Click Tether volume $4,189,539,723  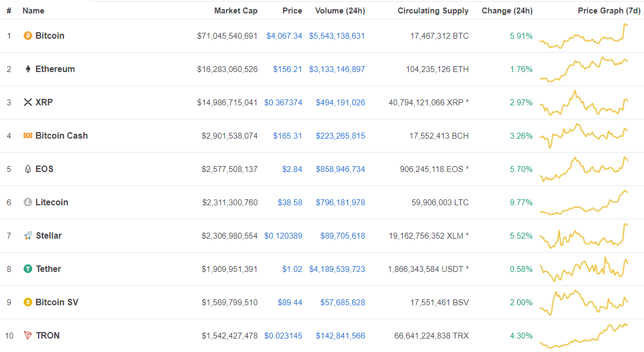click(x=337, y=269)
